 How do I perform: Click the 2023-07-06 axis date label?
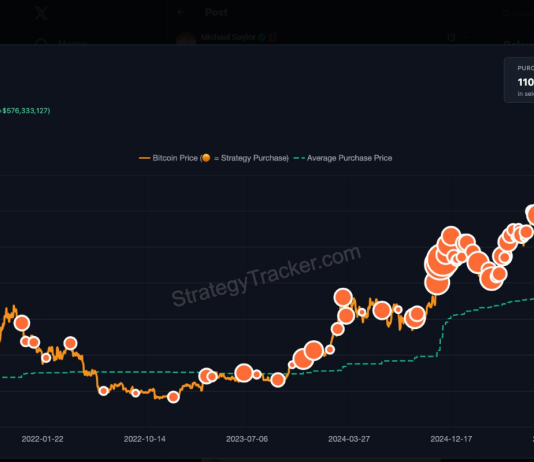click(247, 439)
